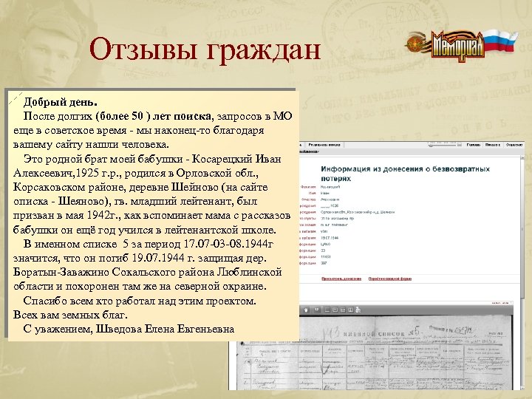Open the 'Обратная' menu item at top right
532x399 pixels.
[x=514, y=145]
